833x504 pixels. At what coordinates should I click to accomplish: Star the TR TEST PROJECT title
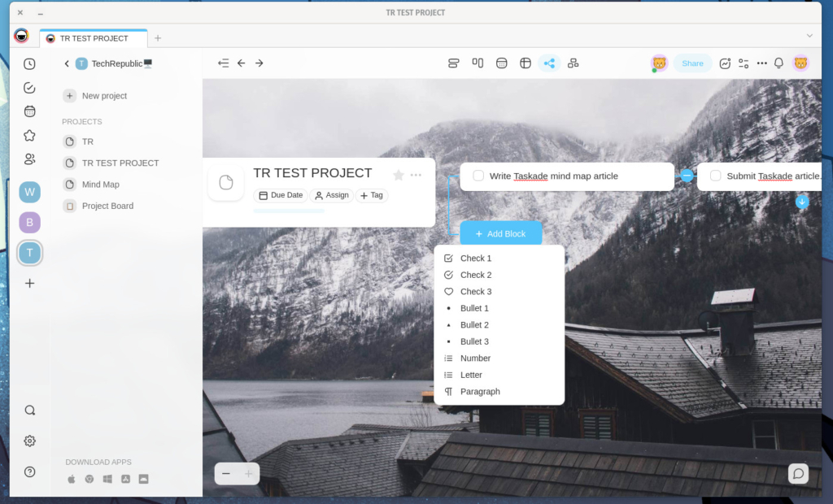point(398,173)
